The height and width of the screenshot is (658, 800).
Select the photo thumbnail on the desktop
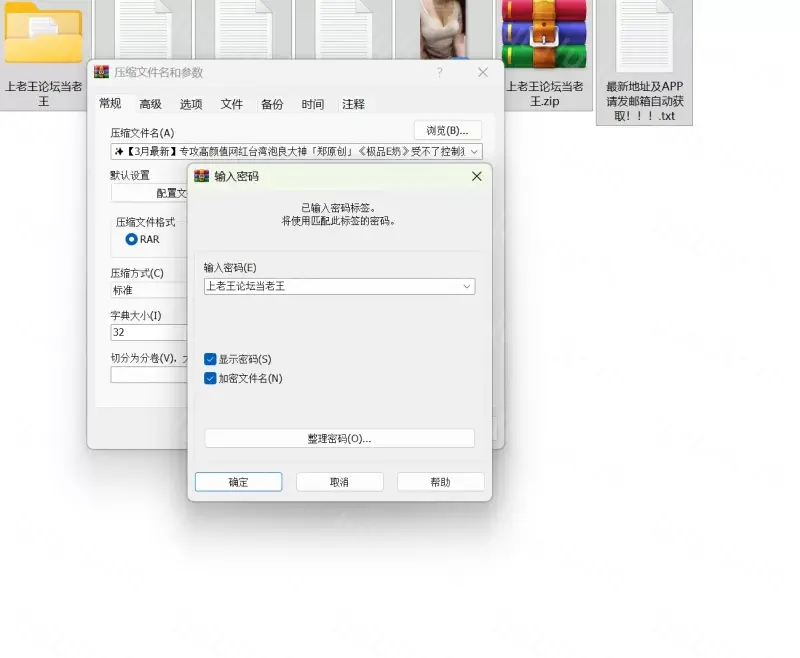pyautogui.click(x=443, y=30)
